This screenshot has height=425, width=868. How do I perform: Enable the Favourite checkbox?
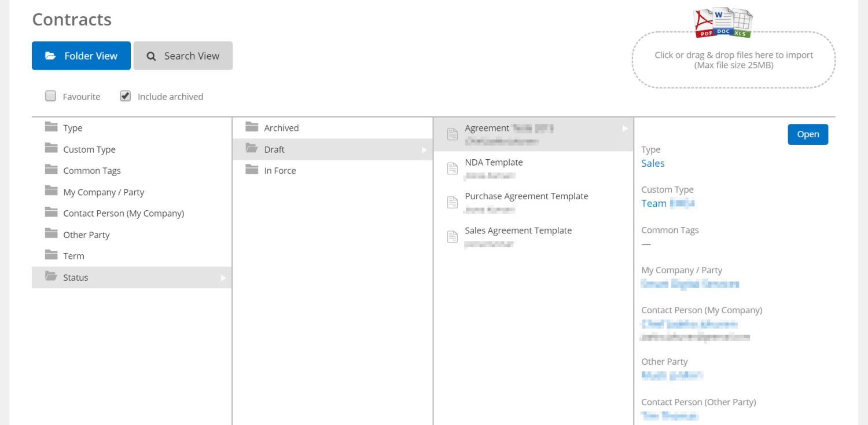tap(51, 96)
